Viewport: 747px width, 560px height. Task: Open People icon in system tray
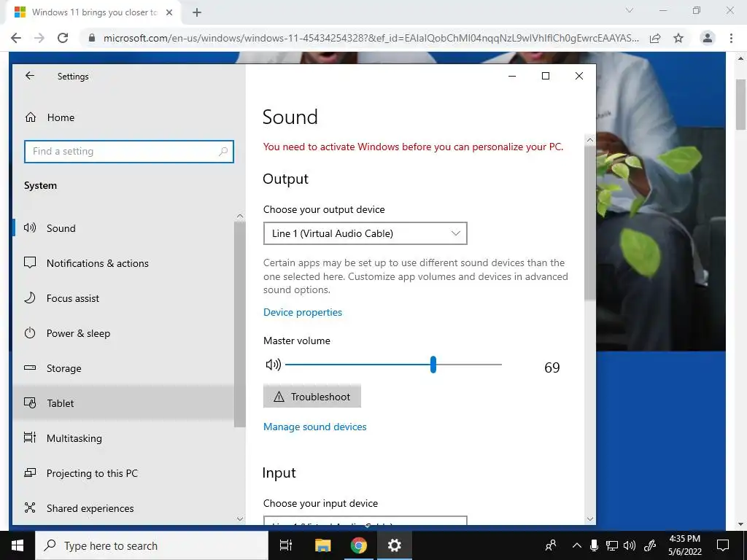point(551,545)
